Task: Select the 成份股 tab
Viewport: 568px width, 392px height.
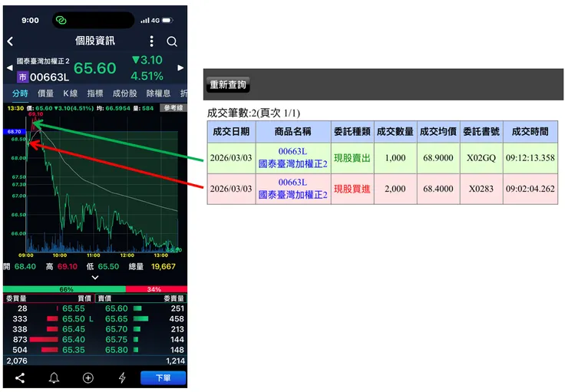Action: point(124,94)
